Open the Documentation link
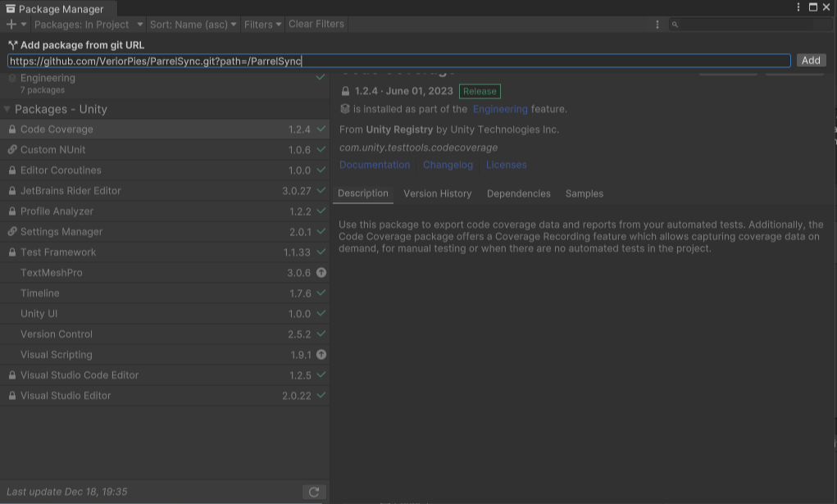 tap(375, 165)
